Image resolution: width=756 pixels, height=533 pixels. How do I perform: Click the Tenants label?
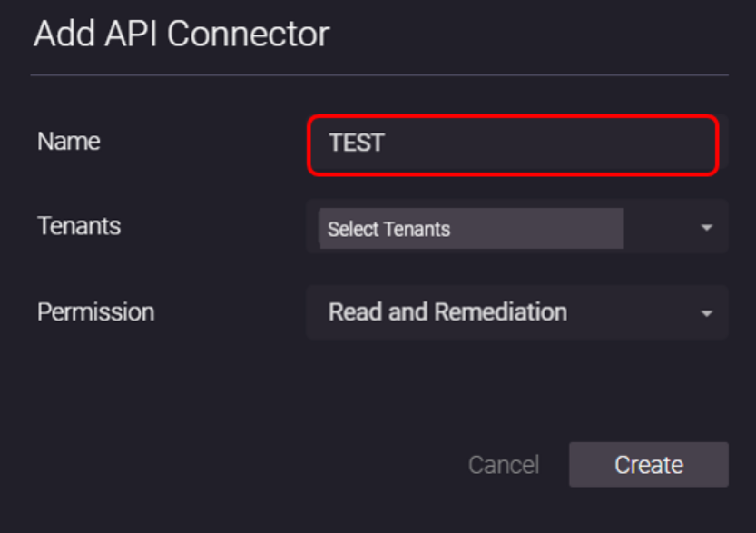coord(79,225)
